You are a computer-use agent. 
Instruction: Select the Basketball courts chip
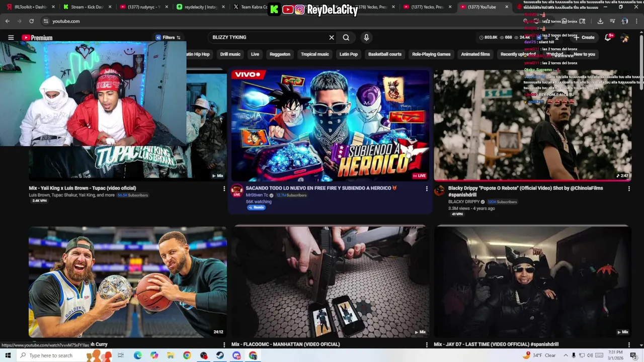385,54
